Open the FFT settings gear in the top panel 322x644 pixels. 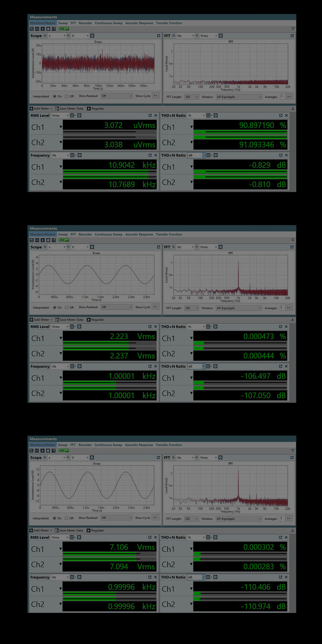point(221,35)
